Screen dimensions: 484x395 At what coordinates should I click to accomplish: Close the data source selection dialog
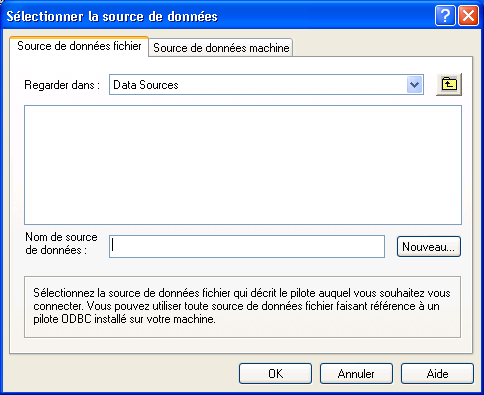[468, 16]
